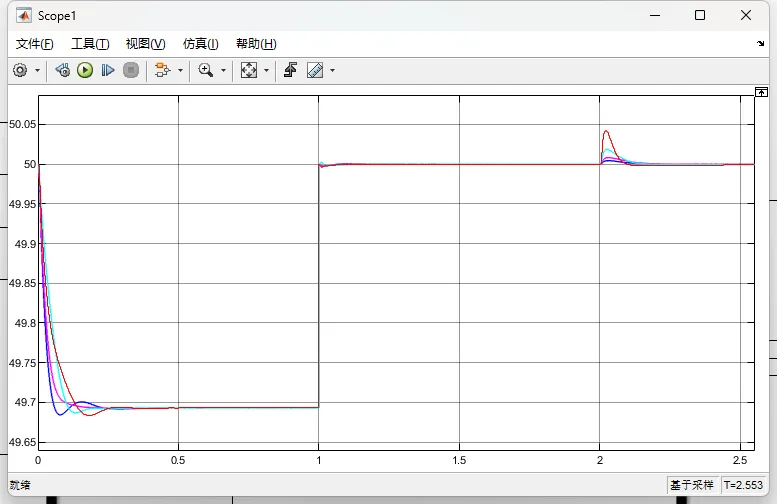
Task: Click the 50.05 y-axis label
Action: click(23, 124)
